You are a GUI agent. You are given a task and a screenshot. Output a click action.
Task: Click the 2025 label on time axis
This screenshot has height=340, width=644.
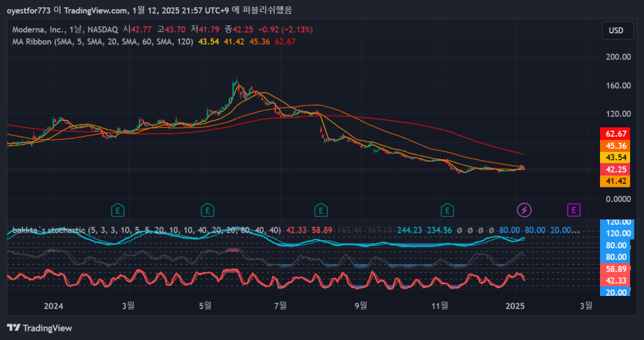pyautogui.click(x=515, y=306)
